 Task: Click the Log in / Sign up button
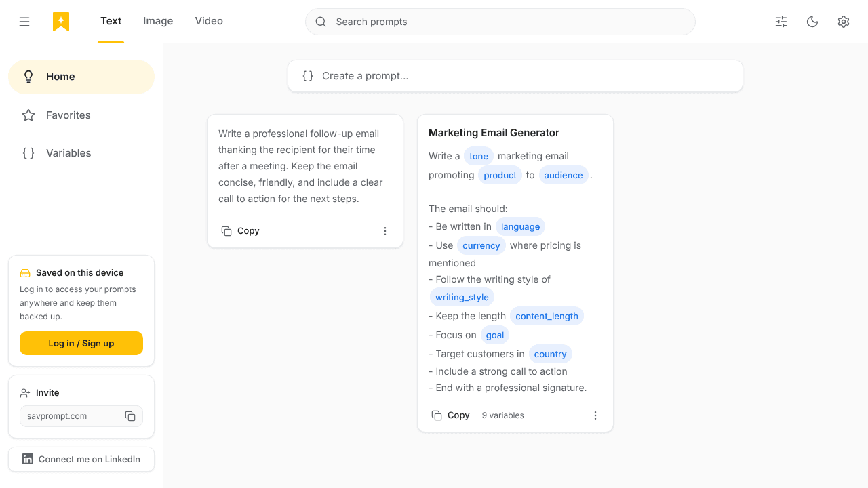81,343
